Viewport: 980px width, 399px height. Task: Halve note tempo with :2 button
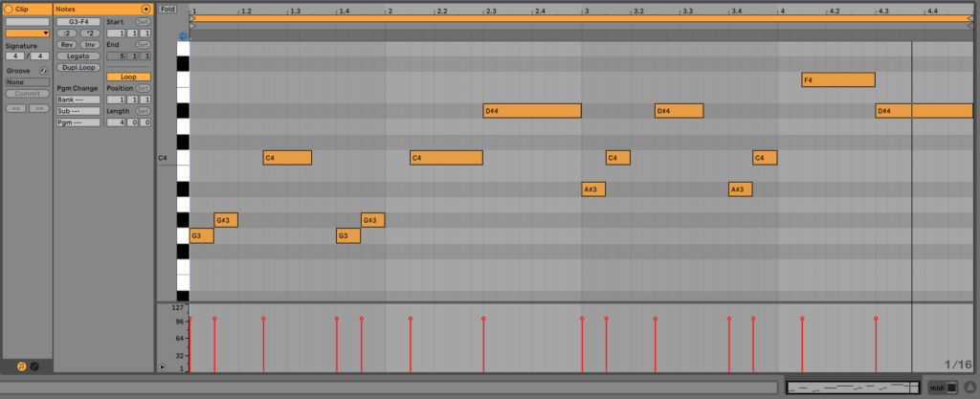[x=66, y=33]
